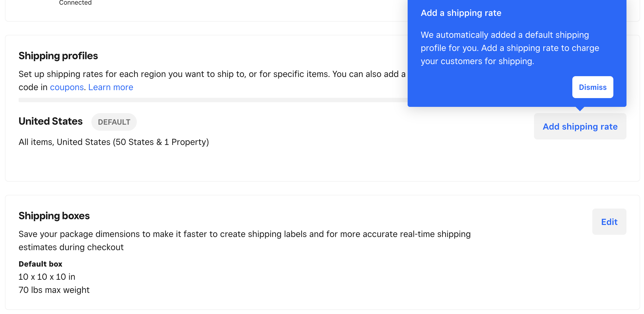Click 'All items, United States' profile description

pos(114,142)
